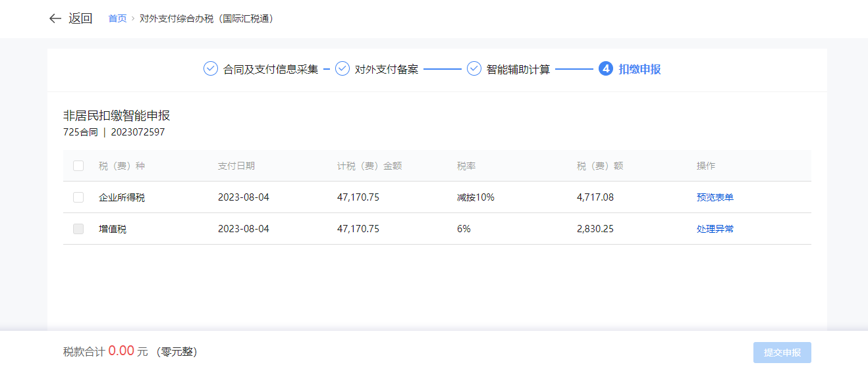This screenshot has width=868, height=369.
Task: Select the 扣缴申报 step label
Action: click(639, 69)
